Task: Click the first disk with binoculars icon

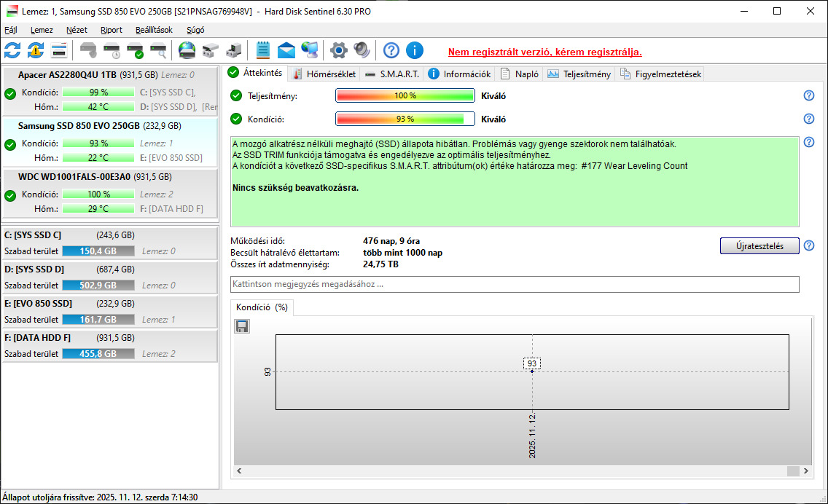Action: 210,51
